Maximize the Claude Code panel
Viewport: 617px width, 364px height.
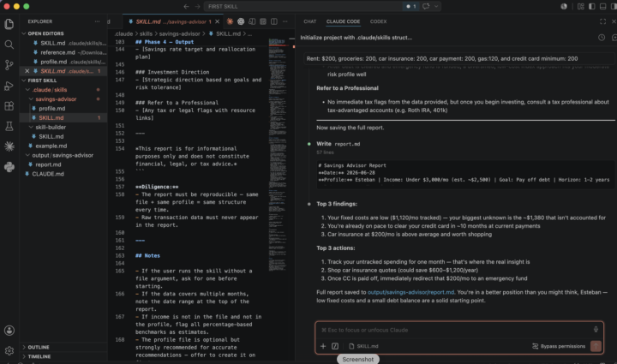[x=602, y=21]
